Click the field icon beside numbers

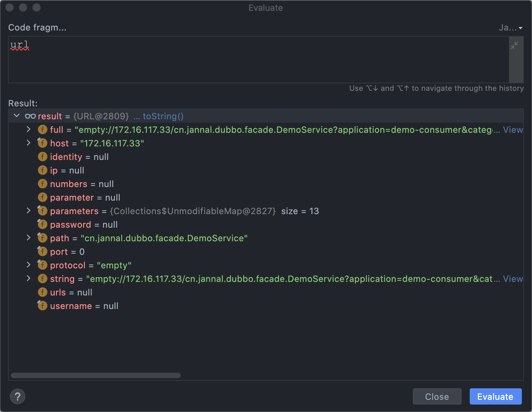42,184
